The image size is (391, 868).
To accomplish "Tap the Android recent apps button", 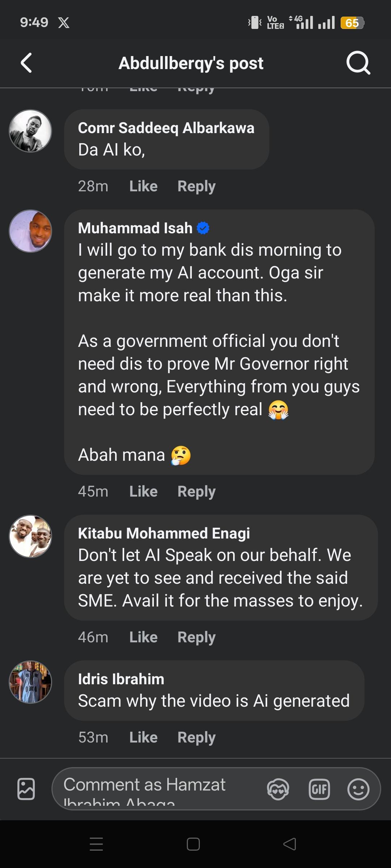I will [x=96, y=844].
